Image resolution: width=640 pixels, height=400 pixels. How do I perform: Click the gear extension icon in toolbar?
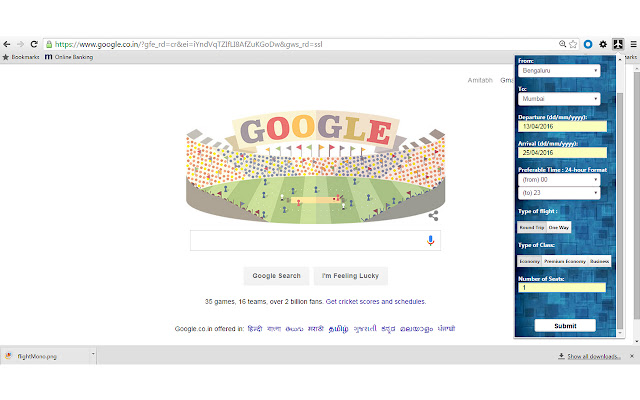(603, 44)
